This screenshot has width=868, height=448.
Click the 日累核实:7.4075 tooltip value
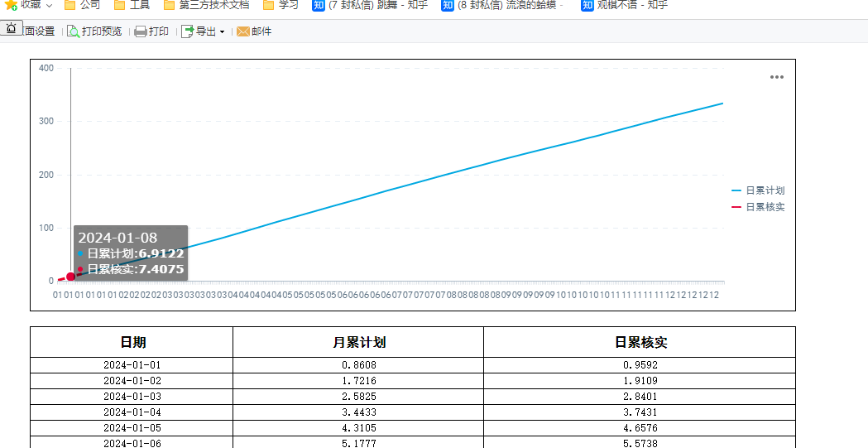pos(131,270)
